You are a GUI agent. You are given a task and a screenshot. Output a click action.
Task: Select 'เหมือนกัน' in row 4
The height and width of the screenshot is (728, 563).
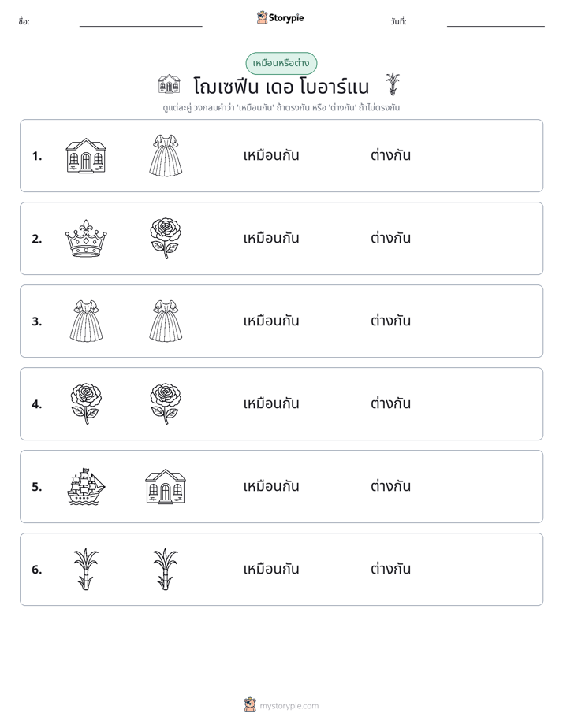click(271, 403)
